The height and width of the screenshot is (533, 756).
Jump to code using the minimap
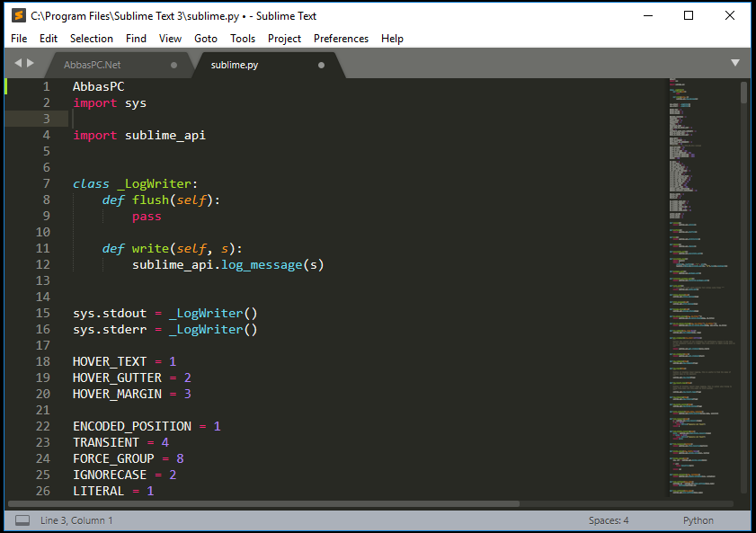701,287
